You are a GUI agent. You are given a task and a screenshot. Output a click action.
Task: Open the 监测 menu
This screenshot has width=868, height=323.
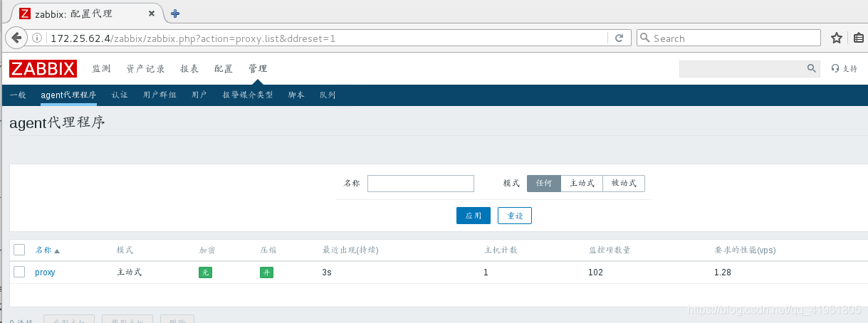click(101, 68)
